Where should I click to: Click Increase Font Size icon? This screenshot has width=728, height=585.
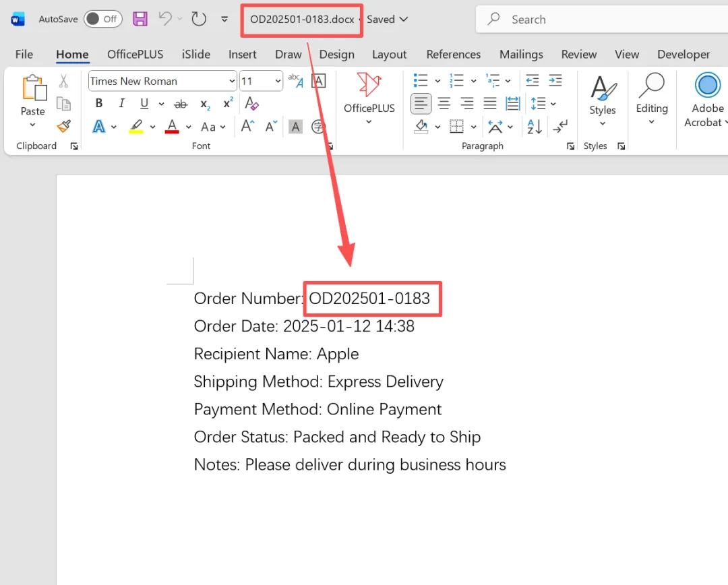point(247,126)
